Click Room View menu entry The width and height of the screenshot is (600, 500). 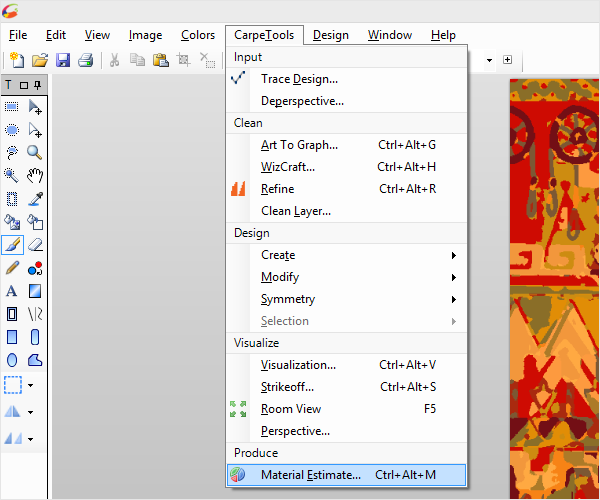291,409
